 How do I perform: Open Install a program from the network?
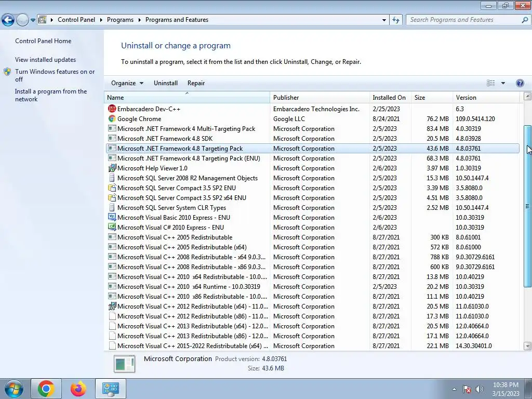[51, 96]
